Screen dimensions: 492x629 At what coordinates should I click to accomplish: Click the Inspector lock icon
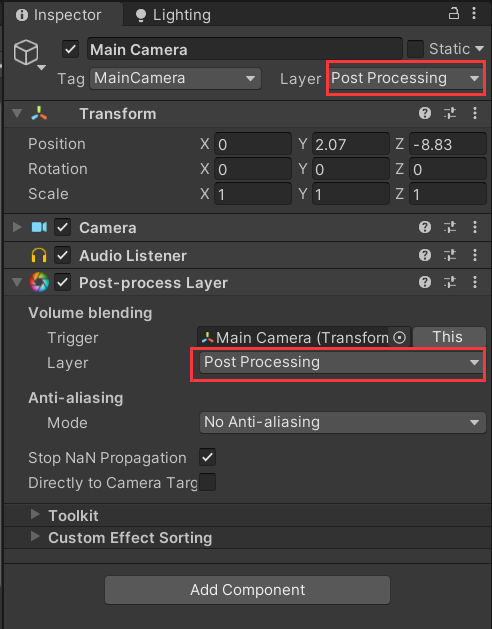point(453,14)
